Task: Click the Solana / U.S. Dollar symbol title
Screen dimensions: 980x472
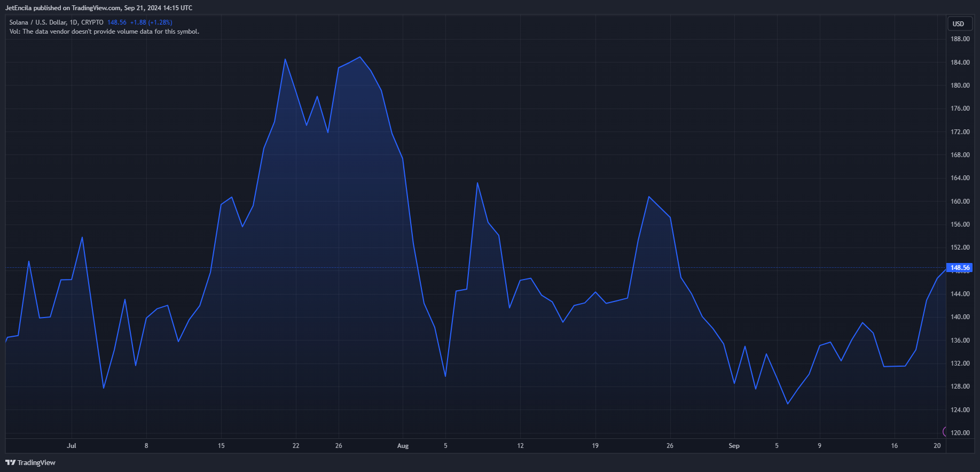Action: click(37, 22)
